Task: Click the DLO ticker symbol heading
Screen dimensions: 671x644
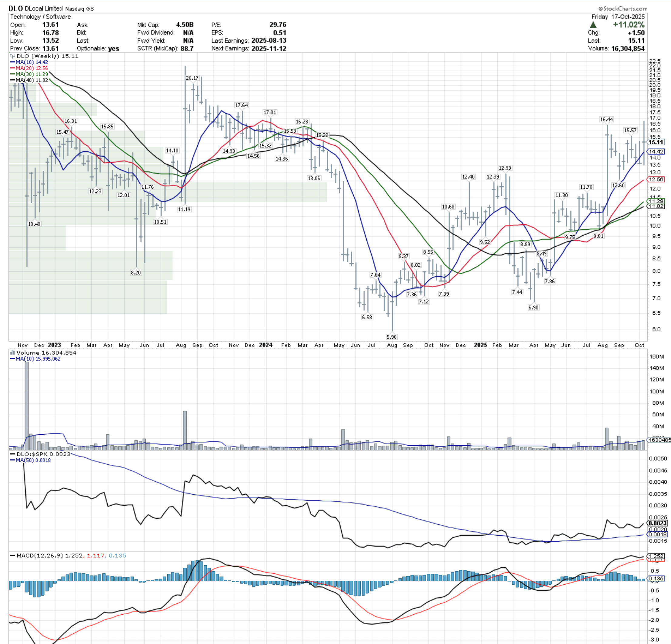Action: (x=16, y=8)
